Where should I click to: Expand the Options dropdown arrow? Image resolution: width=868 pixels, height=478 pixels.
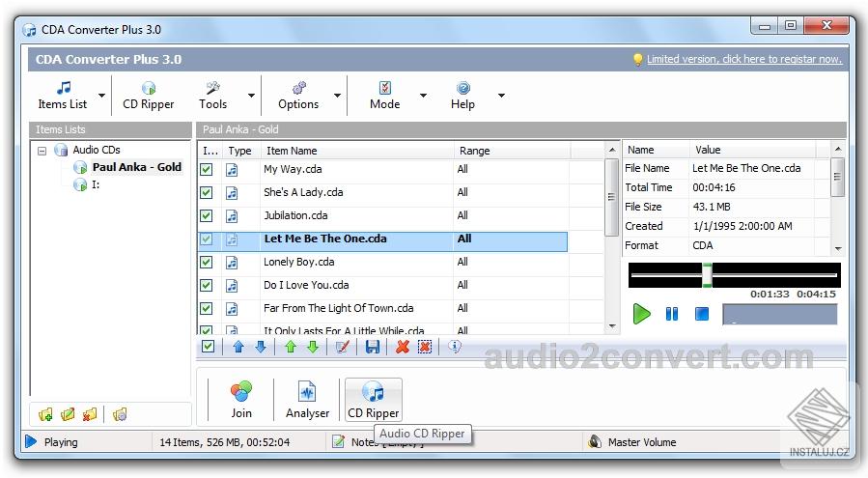tap(337, 96)
